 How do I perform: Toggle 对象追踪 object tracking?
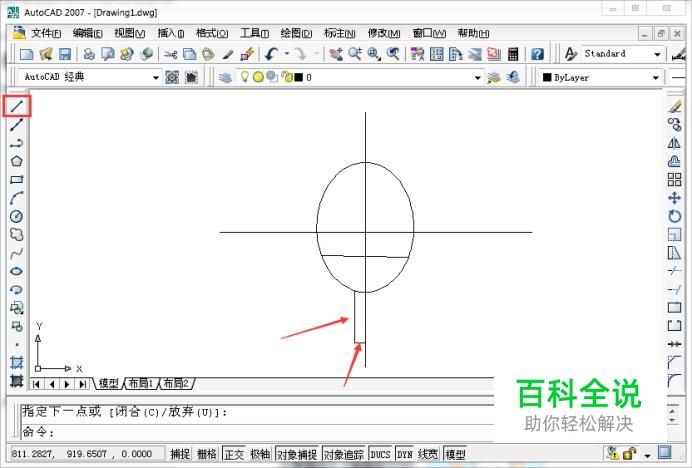point(344,454)
